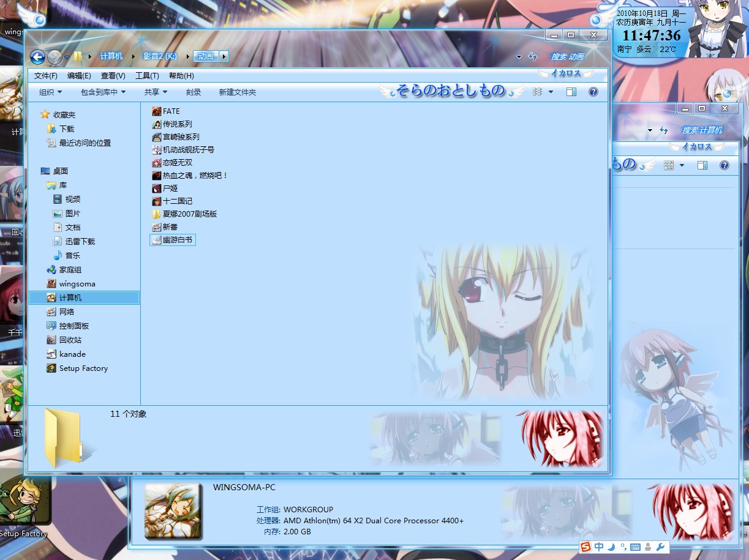Open the 刻录 (Burn) toolbar item
749x560 pixels.
[x=193, y=92]
